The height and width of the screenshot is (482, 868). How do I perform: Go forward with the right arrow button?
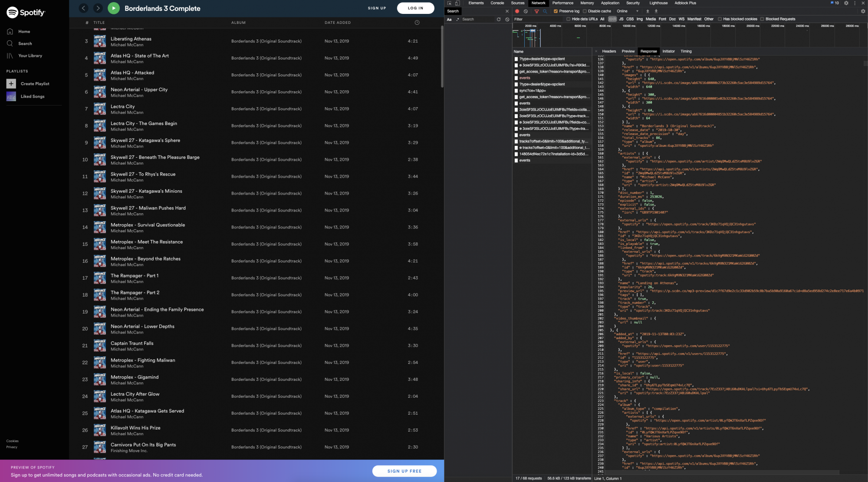(x=98, y=8)
